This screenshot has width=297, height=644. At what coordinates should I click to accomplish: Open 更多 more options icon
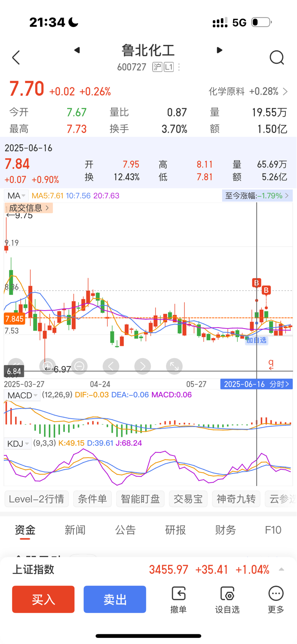click(x=276, y=600)
